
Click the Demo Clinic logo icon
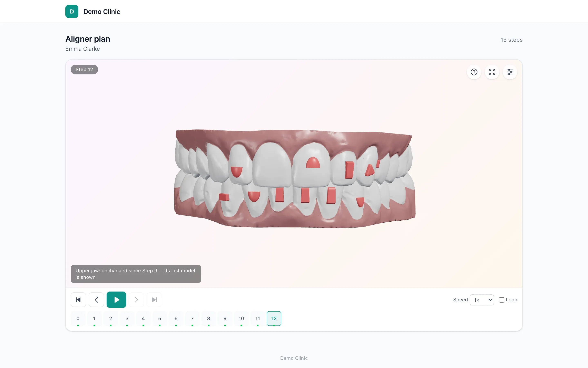[72, 11]
